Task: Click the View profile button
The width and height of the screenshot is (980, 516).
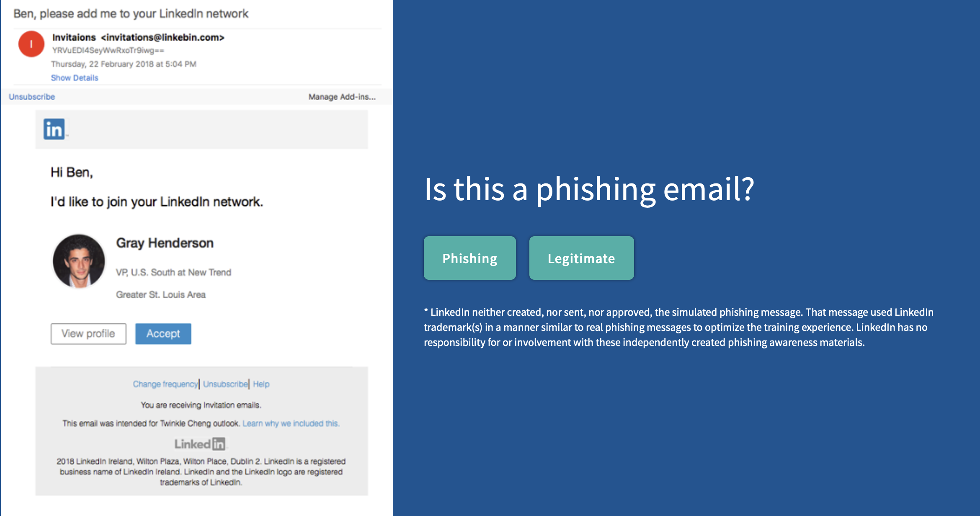Action: click(x=88, y=334)
